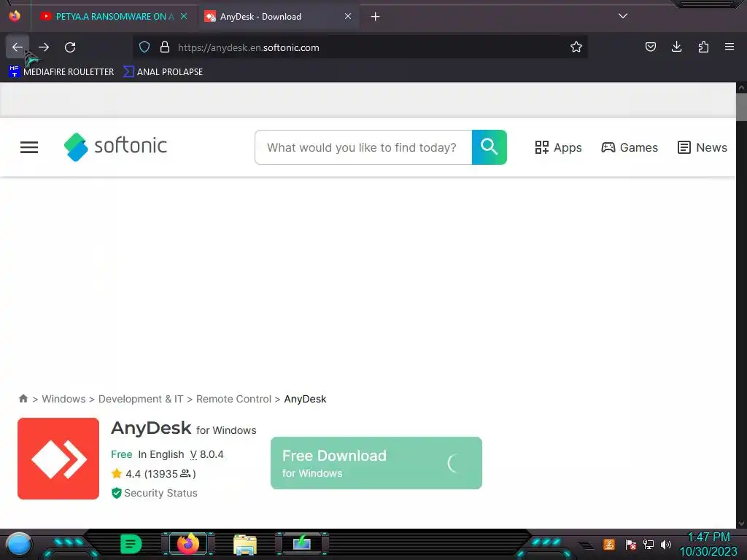Go back using the browser back arrow
The image size is (747, 560).
click(x=18, y=47)
